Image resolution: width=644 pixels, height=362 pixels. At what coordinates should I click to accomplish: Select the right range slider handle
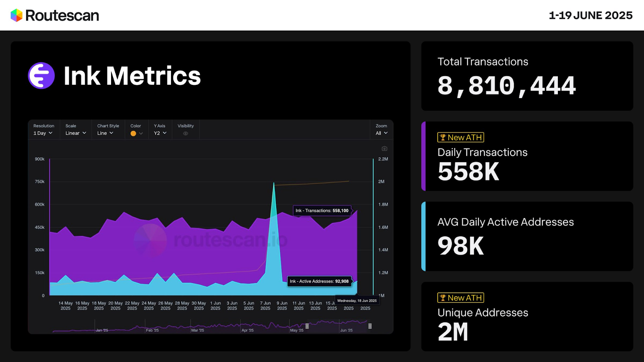(370, 326)
